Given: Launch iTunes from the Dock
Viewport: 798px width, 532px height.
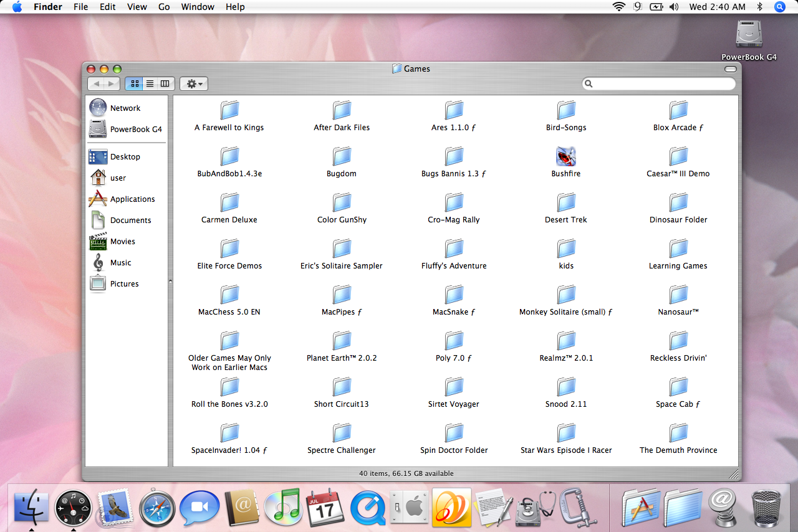Looking at the screenshot, I should click(x=284, y=507).
